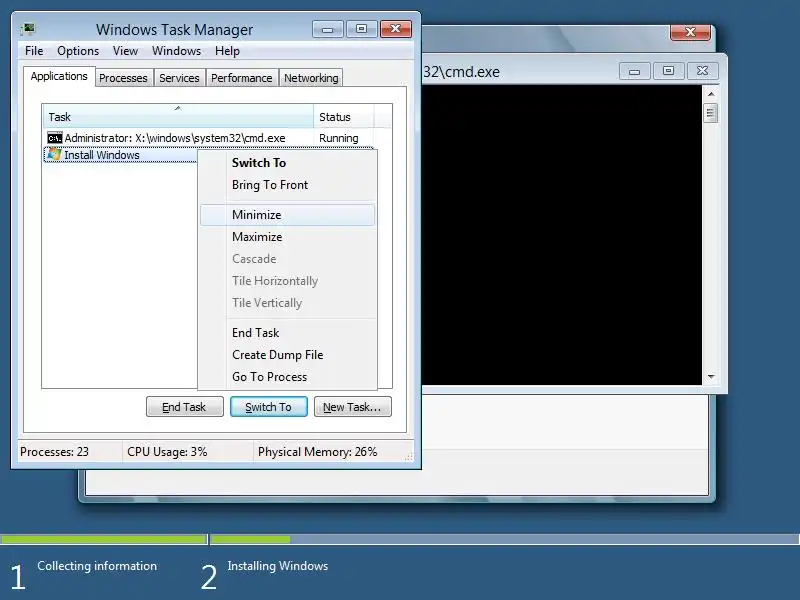Open the File menu
The height and width of the screenshot is (600, 800).
[34, 51]
